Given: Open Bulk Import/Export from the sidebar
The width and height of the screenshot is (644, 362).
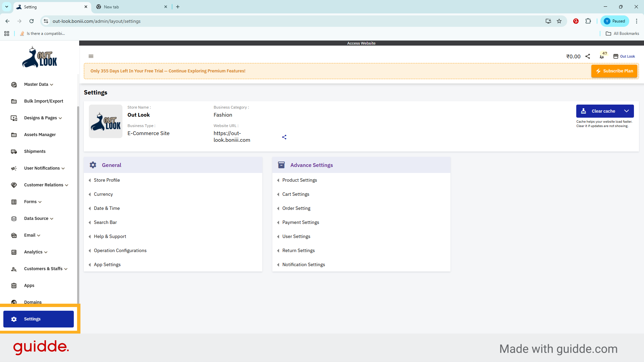Looking at the screenshot, I should 44,101.
